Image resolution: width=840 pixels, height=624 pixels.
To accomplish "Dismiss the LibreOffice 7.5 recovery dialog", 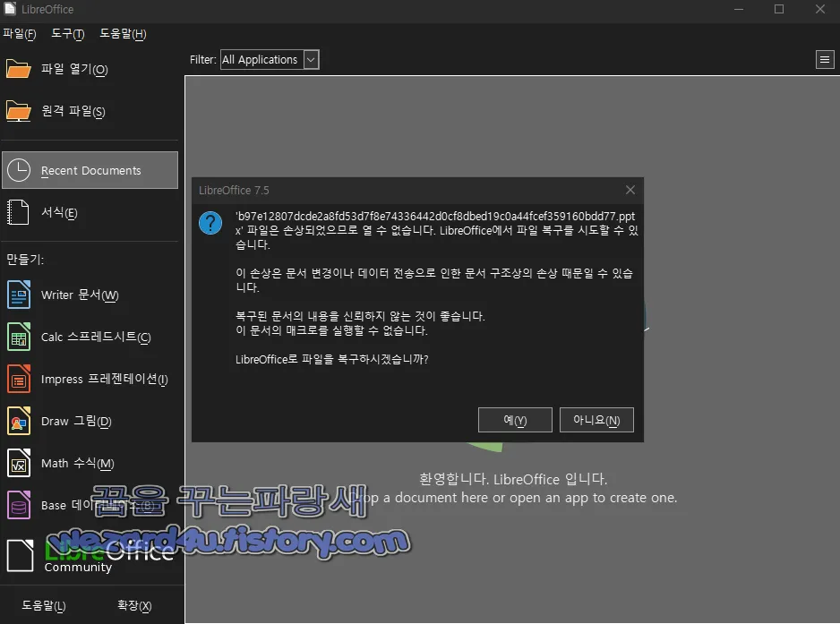I will pyautogui.click(x=630, y=190).
